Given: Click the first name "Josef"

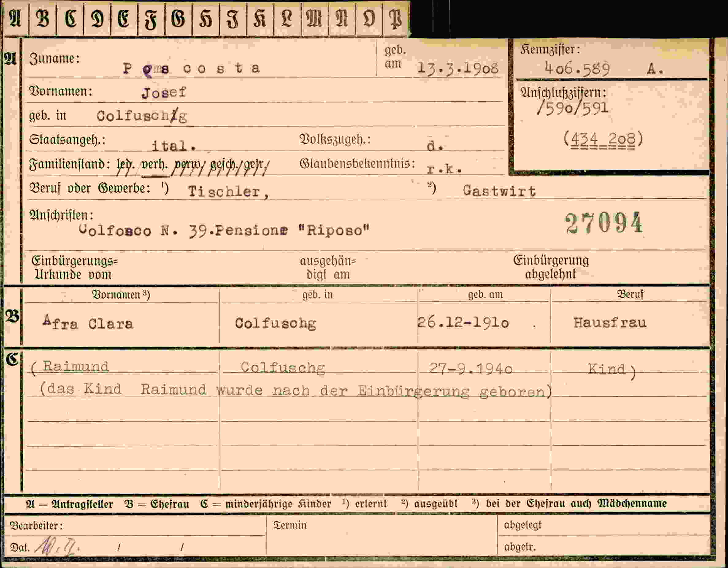Looking at the screenshot, I should [164, 92].
